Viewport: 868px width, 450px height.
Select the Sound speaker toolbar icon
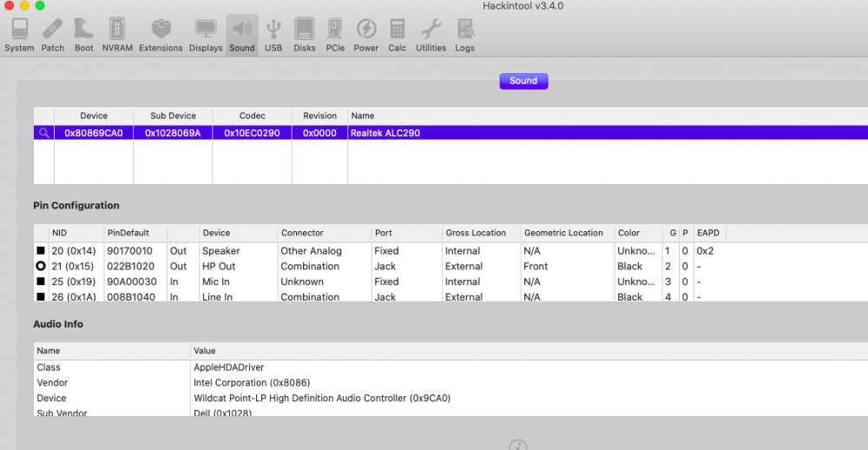click(242, 35)
